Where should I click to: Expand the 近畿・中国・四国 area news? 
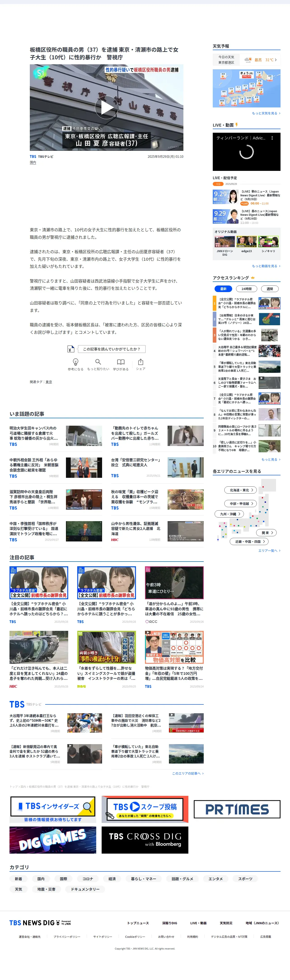[x=249, y=541]
